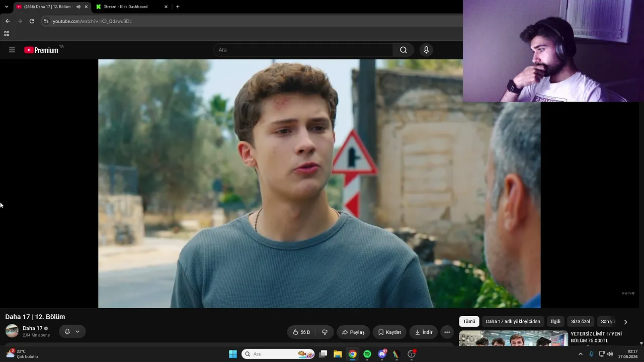Open the rainbow-striped app on the taskbar
The height and width of the screenshot is (362, 644).
396,354
